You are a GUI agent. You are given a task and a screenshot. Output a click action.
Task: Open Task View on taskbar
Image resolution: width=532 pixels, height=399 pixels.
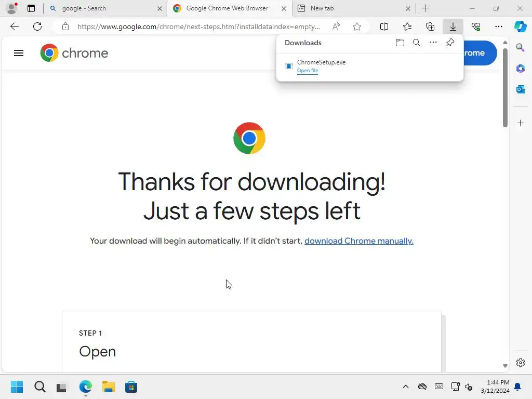click(x=61, y=387)
